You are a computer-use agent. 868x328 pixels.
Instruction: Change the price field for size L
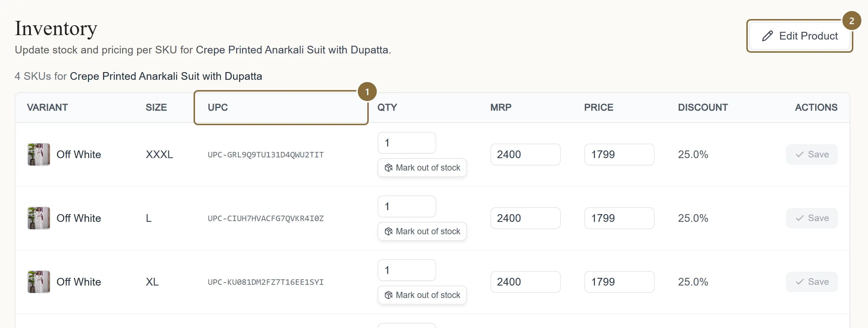pos(619,218)
